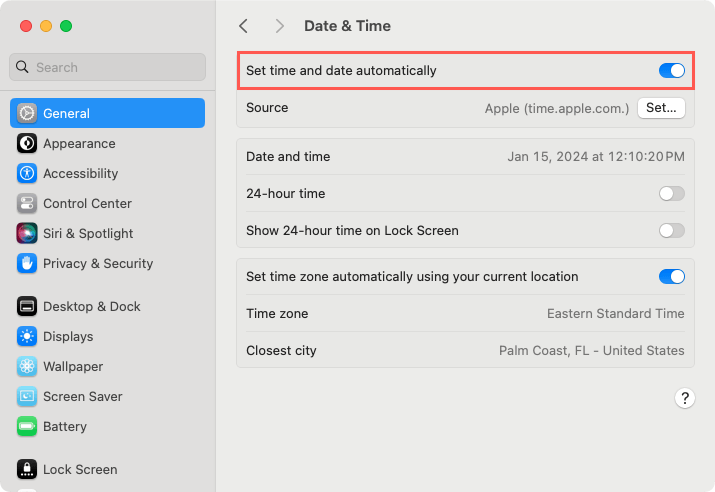Disable Set time and date automatically
This screenshot has height=492, width=715.
pos(671,71)
